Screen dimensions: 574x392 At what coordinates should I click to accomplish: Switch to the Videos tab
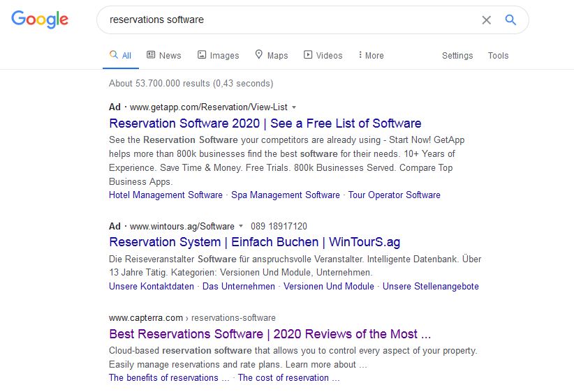click(x=323, y=56)
